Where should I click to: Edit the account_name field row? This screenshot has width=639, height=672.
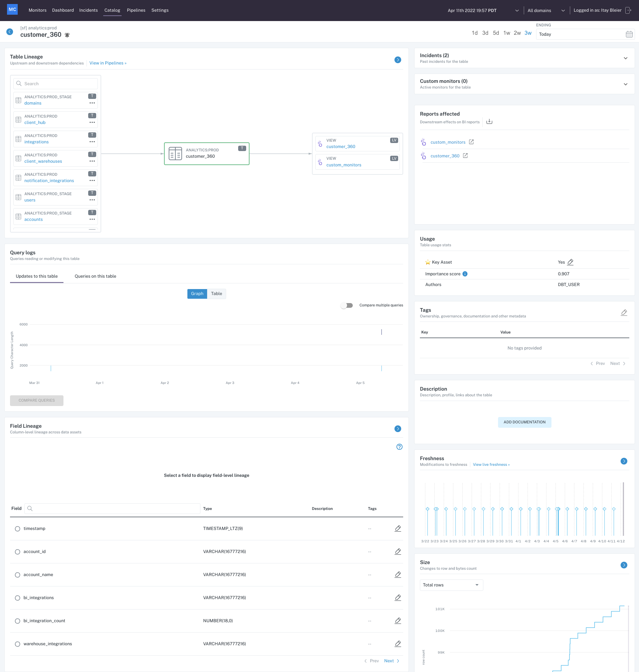[x=398, y=574]
